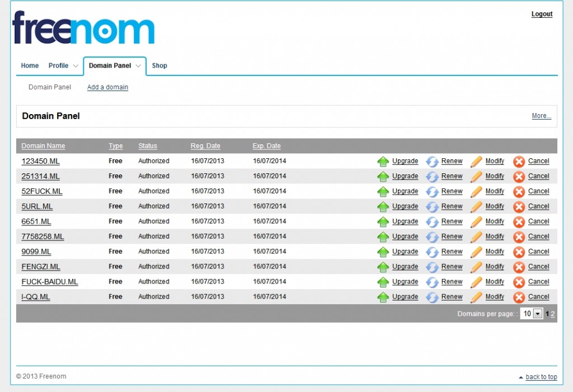This screenshot has height=392, width=573.
Task: Click the red Cancel icon for 52FUCK.ML
Action: [x=519, y=191]
